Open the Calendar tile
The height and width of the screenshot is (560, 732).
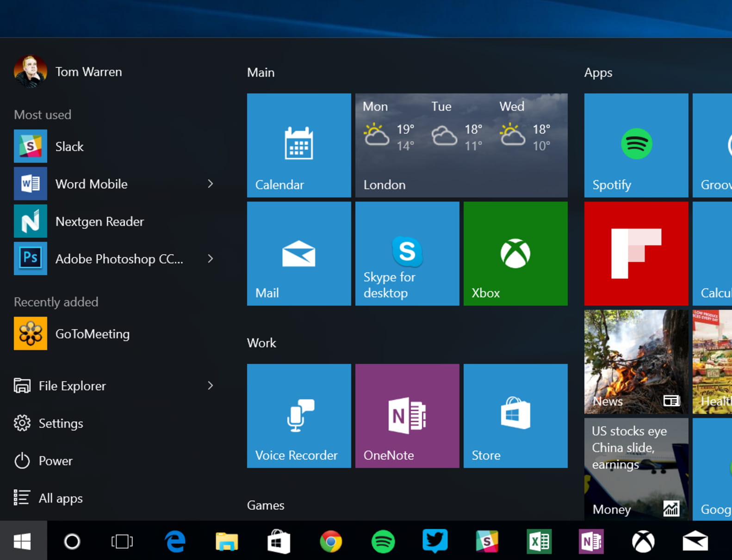299,145
